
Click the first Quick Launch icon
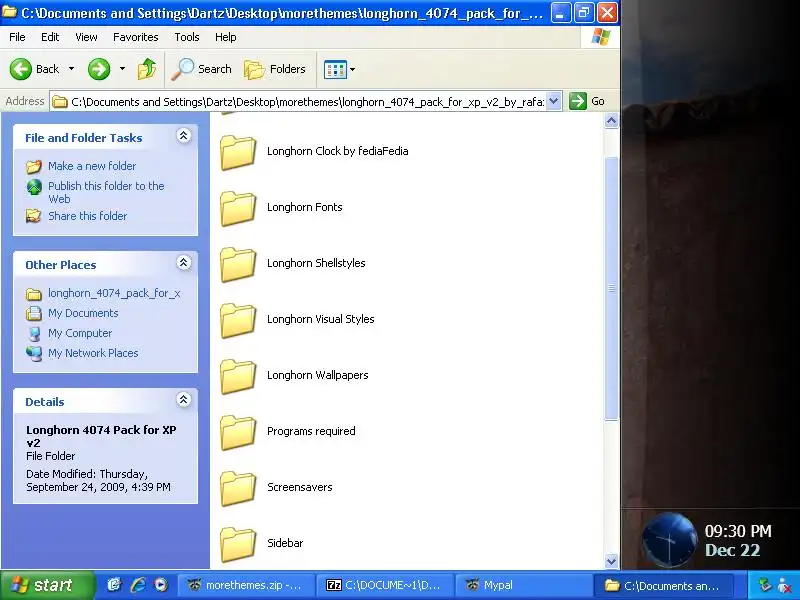point(114,585)
